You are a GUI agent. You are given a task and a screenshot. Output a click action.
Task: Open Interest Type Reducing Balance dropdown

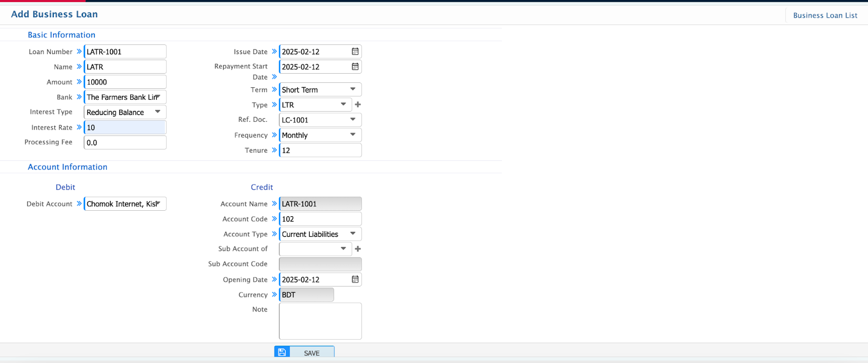125,112
